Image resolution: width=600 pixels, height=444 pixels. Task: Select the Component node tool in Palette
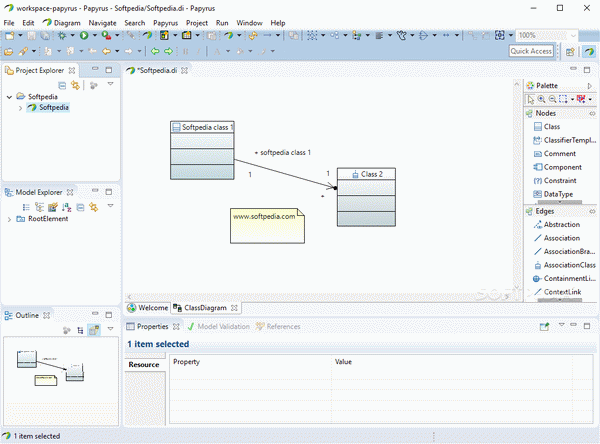point(558,167)
